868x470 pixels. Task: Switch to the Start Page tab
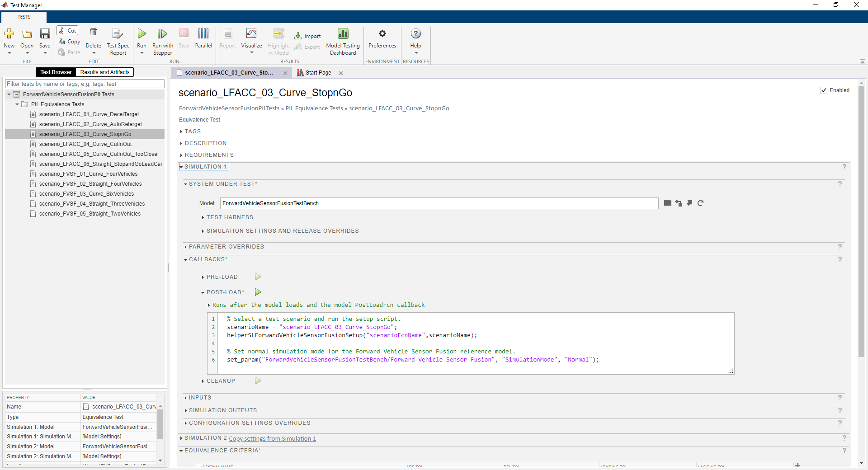318,73
